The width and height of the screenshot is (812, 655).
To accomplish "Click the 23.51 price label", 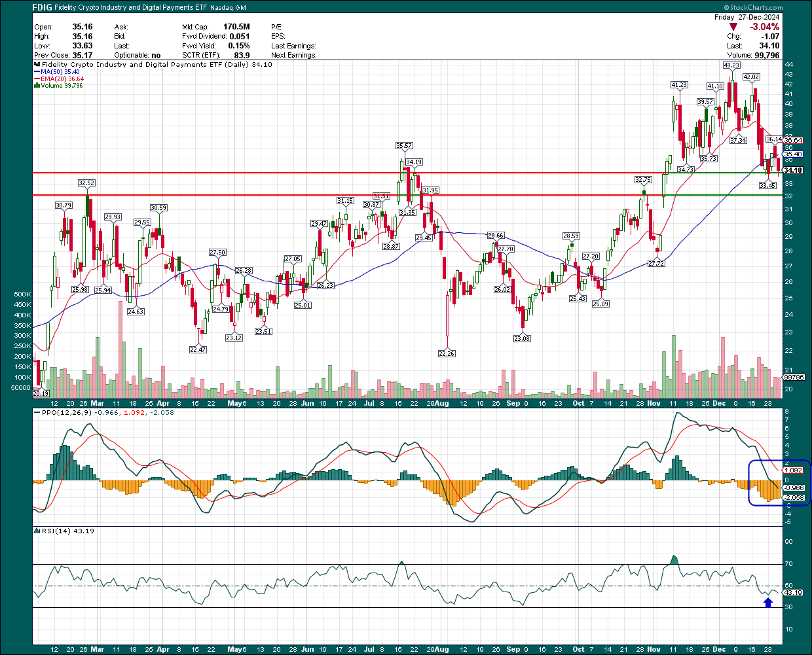I will pos(263,332).
